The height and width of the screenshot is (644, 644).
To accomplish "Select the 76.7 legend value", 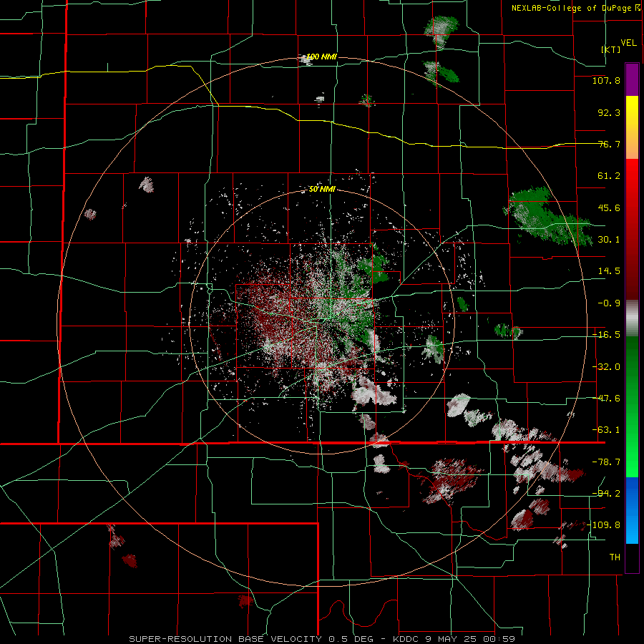I will click(609, 144).
